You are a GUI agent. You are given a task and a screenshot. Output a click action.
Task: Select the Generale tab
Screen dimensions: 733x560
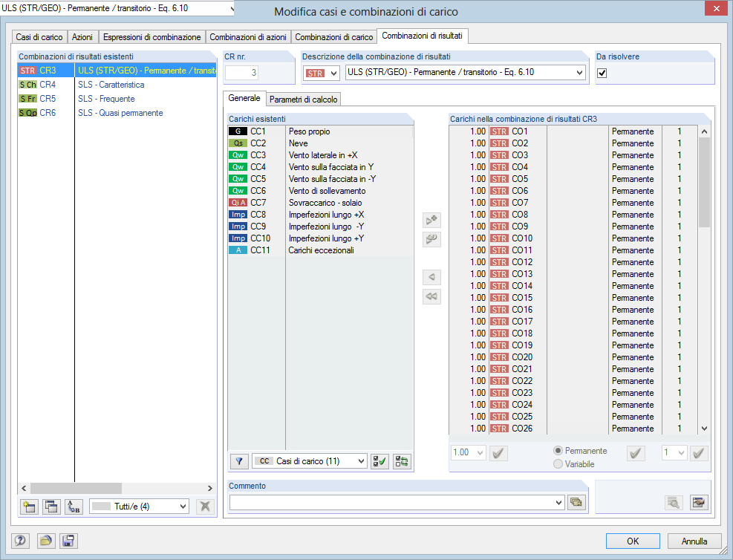click(244, 98)
